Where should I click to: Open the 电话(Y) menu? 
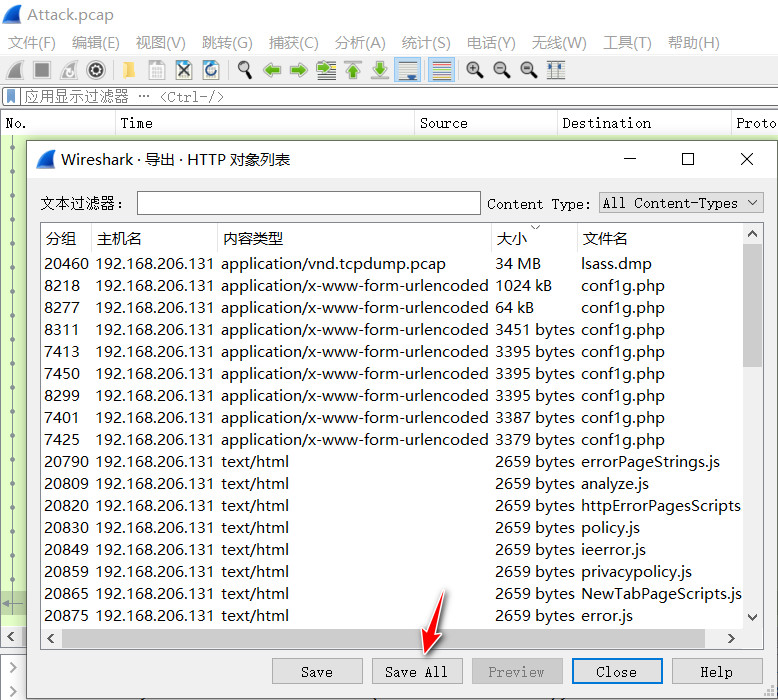(x=491, y=43)
